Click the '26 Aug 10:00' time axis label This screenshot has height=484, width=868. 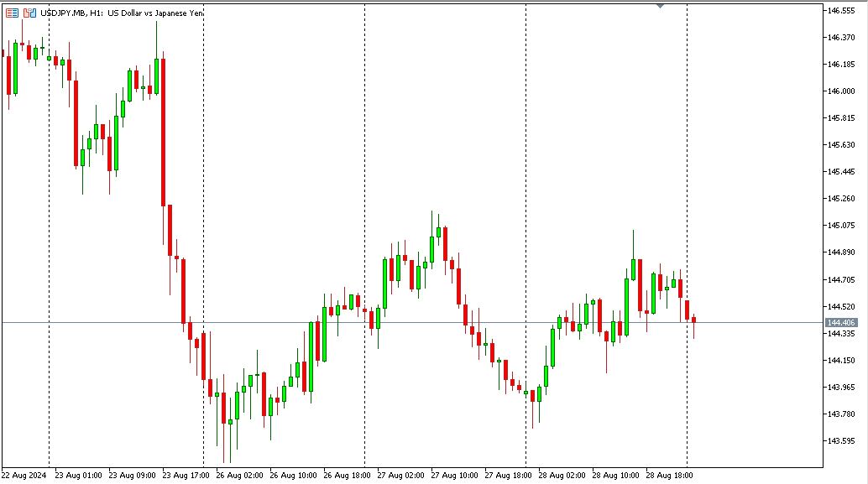(x=294, y=475)
